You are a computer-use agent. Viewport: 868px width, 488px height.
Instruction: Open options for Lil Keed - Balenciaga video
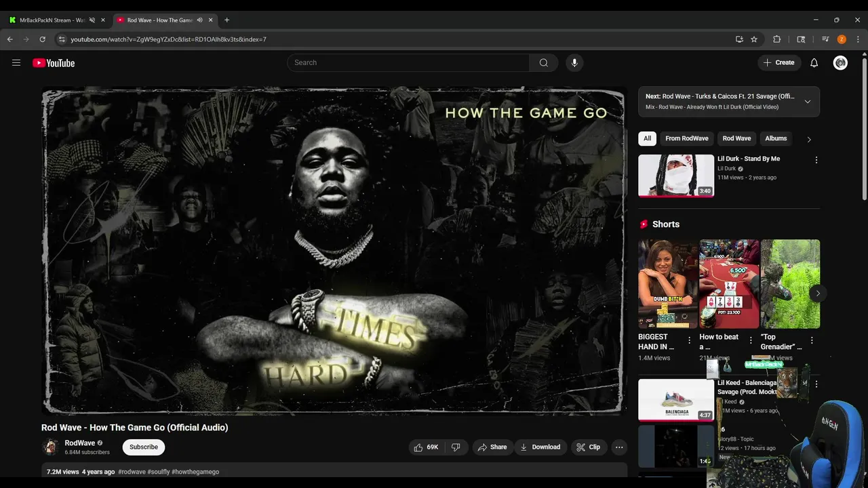pos(816,384)
